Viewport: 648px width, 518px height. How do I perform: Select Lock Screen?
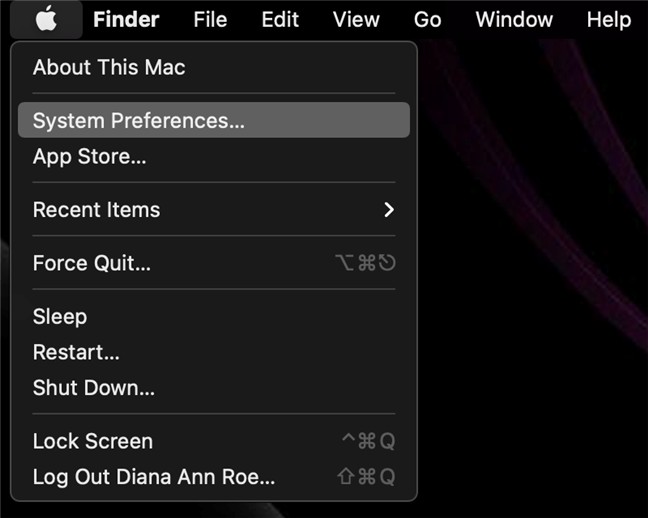pyautogui.click(x=93, y=441)
